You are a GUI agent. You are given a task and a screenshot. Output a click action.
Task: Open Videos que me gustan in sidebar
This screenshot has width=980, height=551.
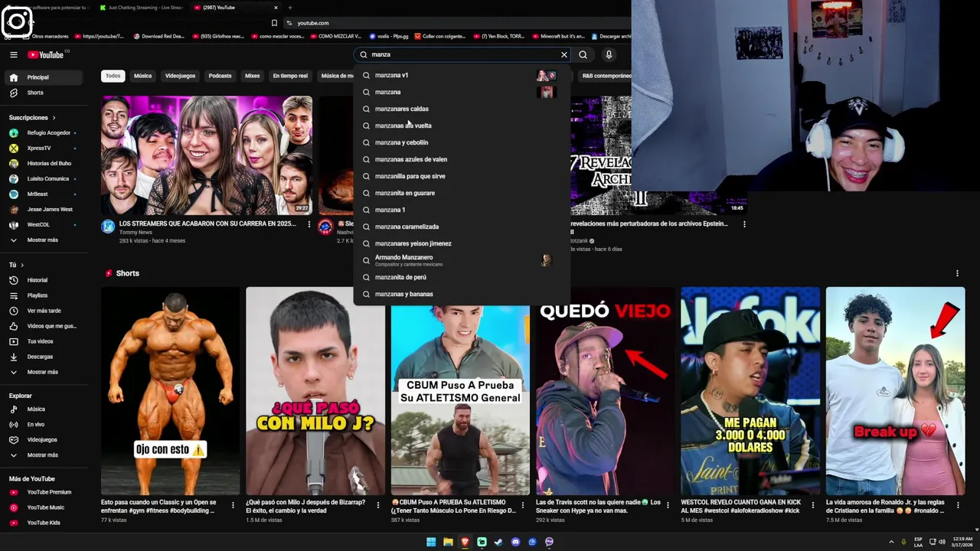point(44,326)
